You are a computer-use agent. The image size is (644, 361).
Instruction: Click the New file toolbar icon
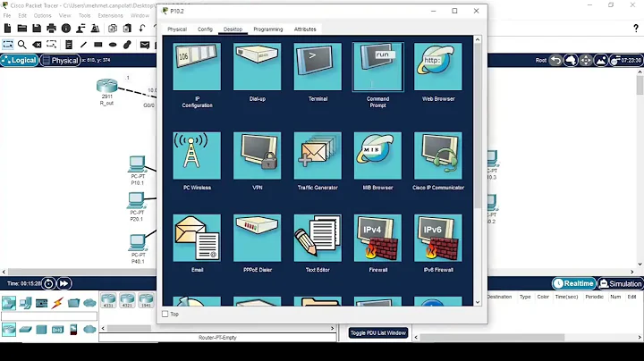7,28
